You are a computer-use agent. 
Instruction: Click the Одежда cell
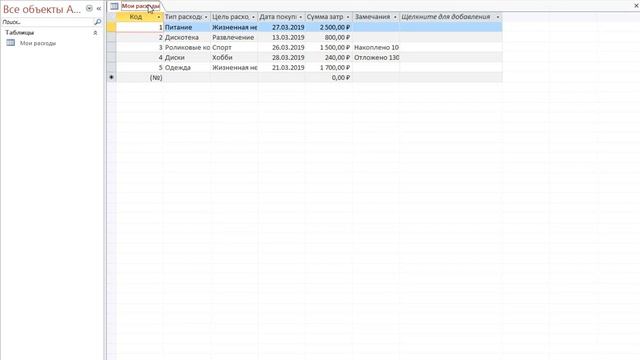tap(187, 67)
